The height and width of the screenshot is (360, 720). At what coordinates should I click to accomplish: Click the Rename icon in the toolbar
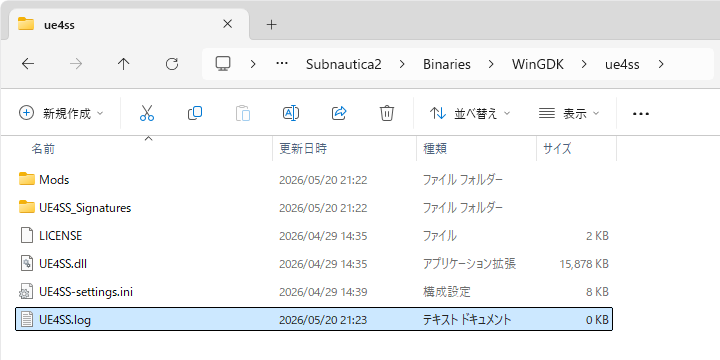point(291,113)
